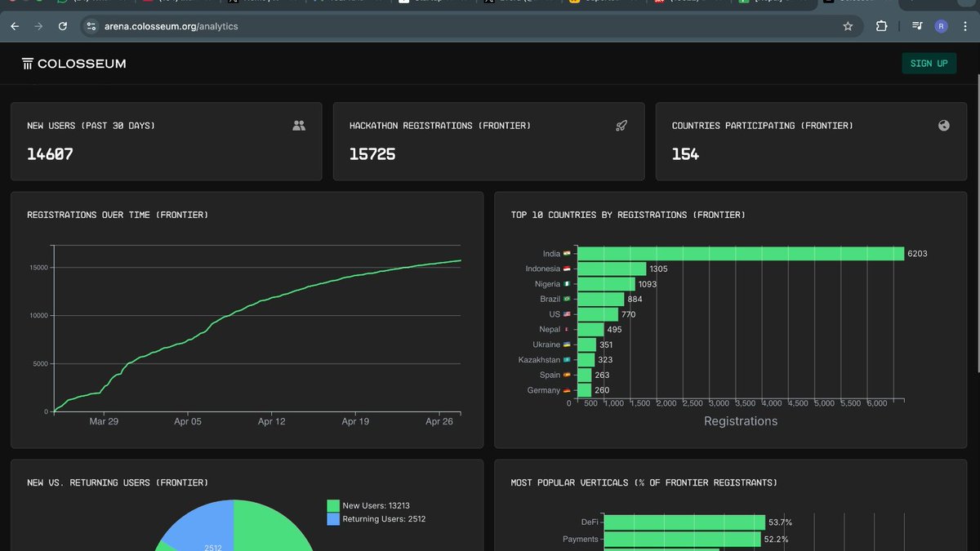
Task: Click the "Registrations" x-axis title
Action: pos(741,421)
